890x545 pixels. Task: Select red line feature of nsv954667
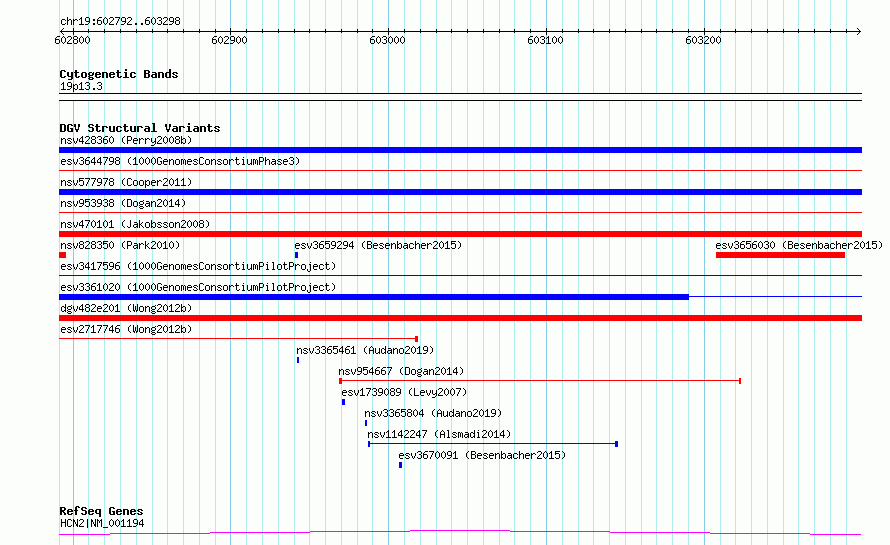coord(540,381)
